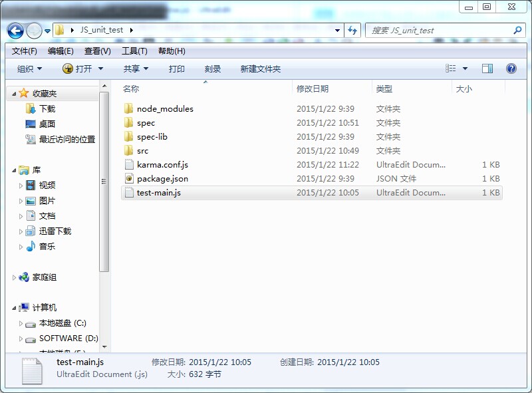532x393 pixels.
Task: Select the karma.conf.js file icon
Action: point(129,165)
